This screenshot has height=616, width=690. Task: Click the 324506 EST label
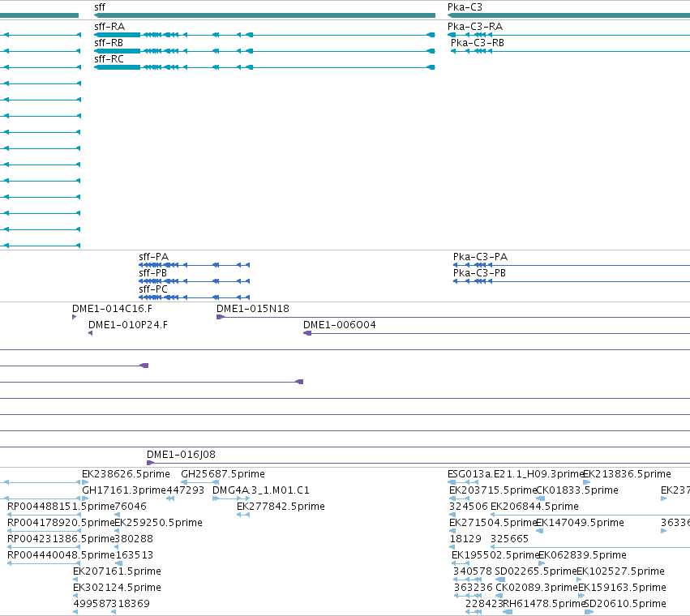point(469,507)
